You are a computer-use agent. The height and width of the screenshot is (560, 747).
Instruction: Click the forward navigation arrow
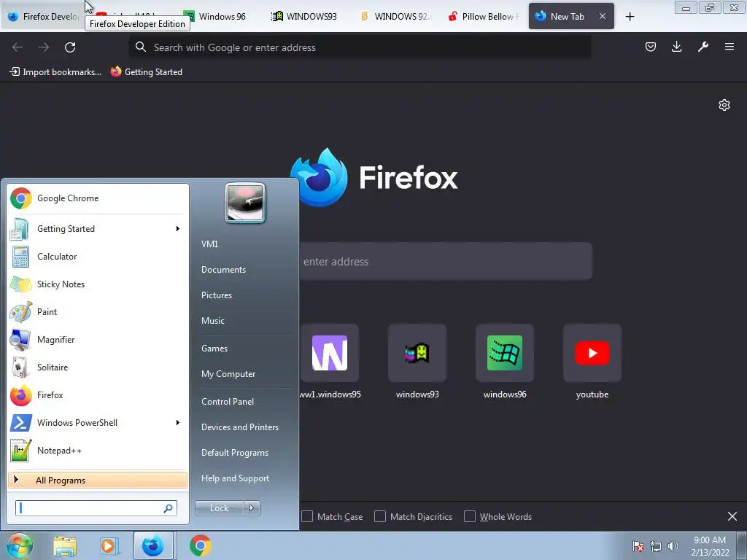(44, 47)
